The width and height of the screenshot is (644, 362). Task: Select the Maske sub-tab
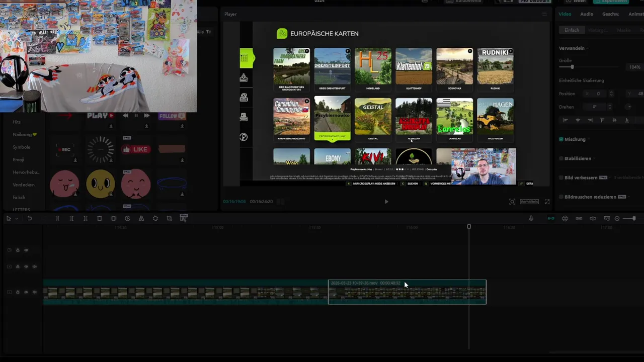click(624, 30)
